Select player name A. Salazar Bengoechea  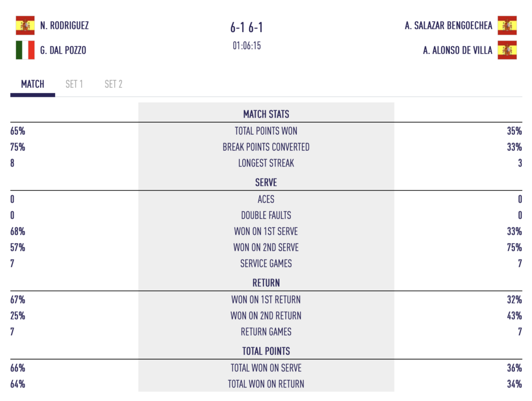click(x=448, y=25)
